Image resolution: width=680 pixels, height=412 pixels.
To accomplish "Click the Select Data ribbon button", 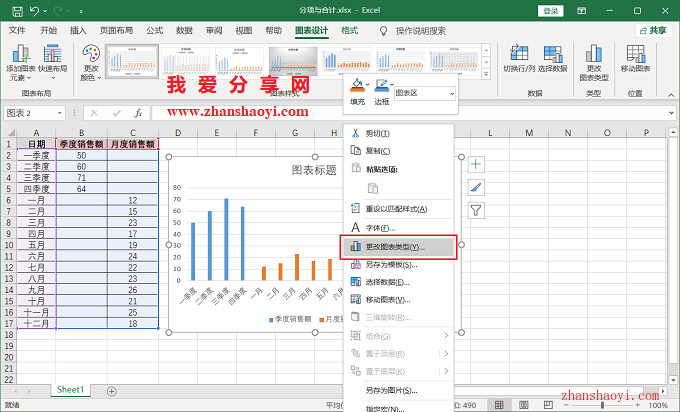I will tap(552, 58).
